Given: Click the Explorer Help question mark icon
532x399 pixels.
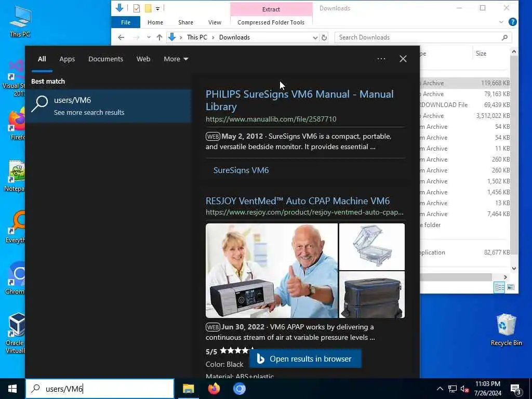Looking at the screenshot, I should click(x=513, y=22).
